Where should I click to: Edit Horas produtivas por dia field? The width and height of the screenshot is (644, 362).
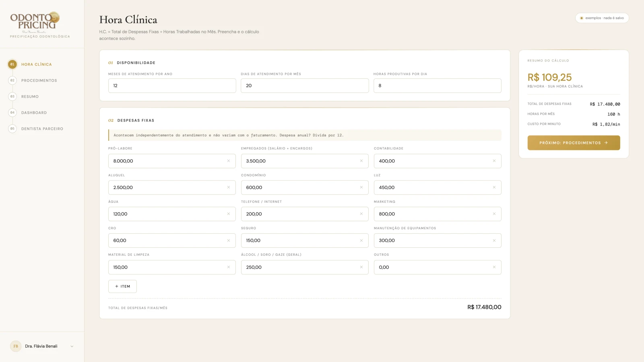(437, 86)
